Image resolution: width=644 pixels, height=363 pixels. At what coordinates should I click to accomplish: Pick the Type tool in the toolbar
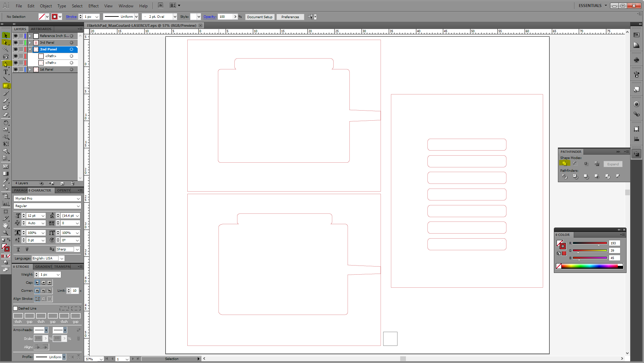click(x=6, y=72)
